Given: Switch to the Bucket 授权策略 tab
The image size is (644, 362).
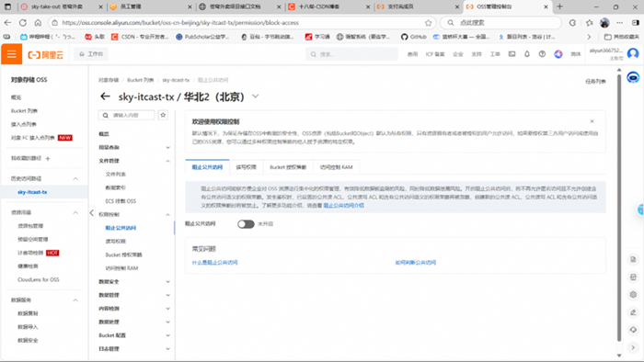Looking at the screenshot, I should tap(288, 167).
